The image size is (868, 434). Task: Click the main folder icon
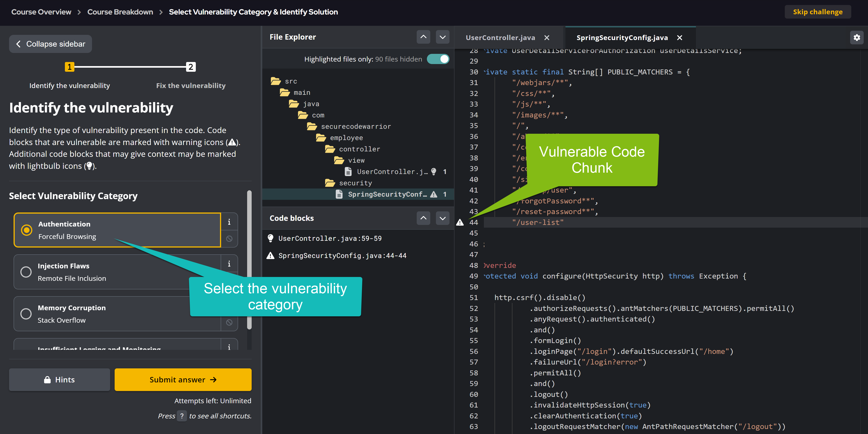[x=285, y=92]
